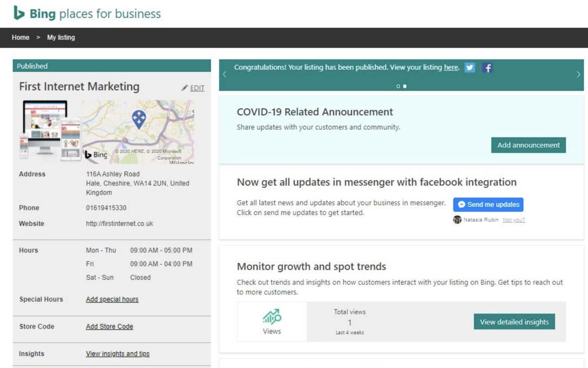
Task: Click the website URL http://firstinternet.co.uk
Action: [120, 224]
